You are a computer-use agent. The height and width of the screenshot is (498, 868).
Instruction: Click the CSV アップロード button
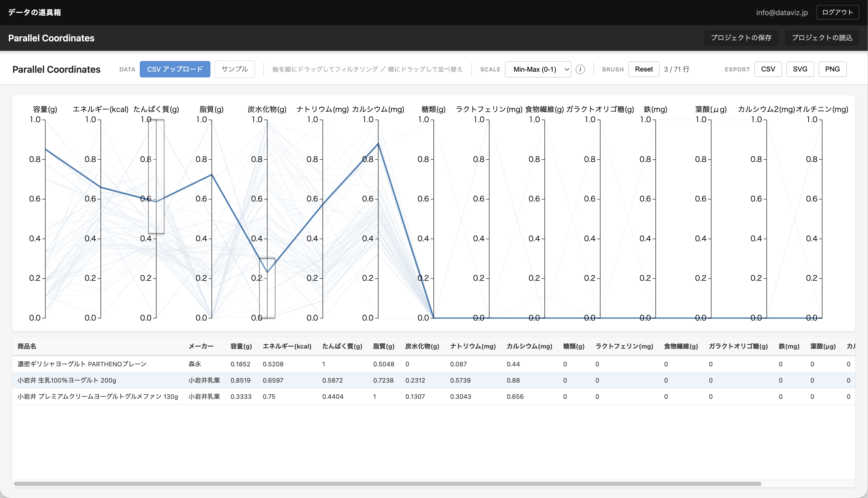pyautogui.click(x=175, y=69)
